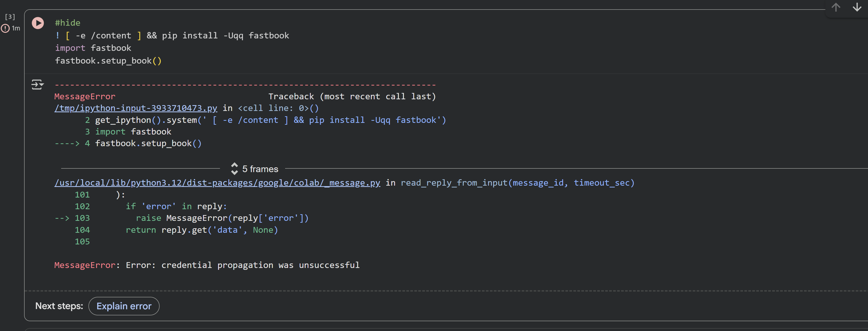Click the import fastbook code line
This screenshot has width=868, height=331.
[93, 48]
